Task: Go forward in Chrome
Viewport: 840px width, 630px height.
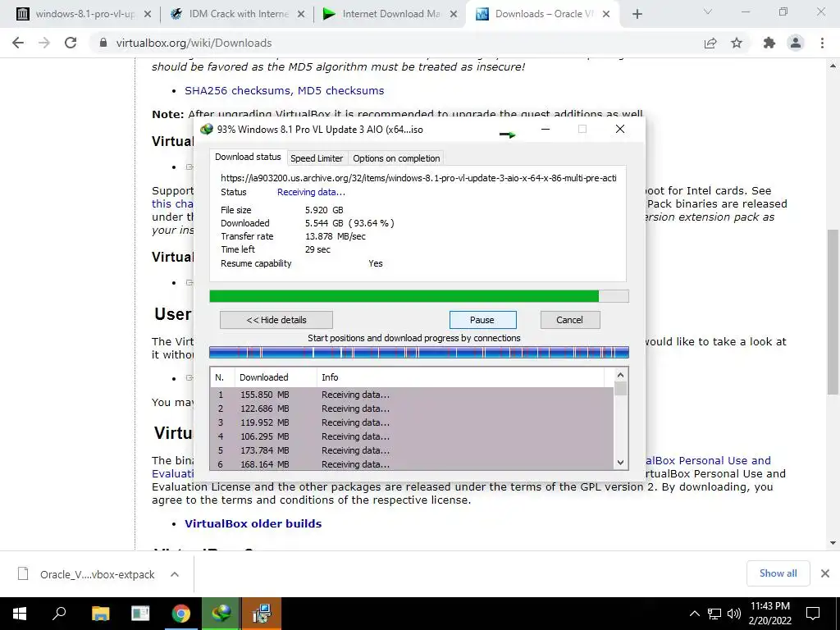Action: tap(44, 43)
